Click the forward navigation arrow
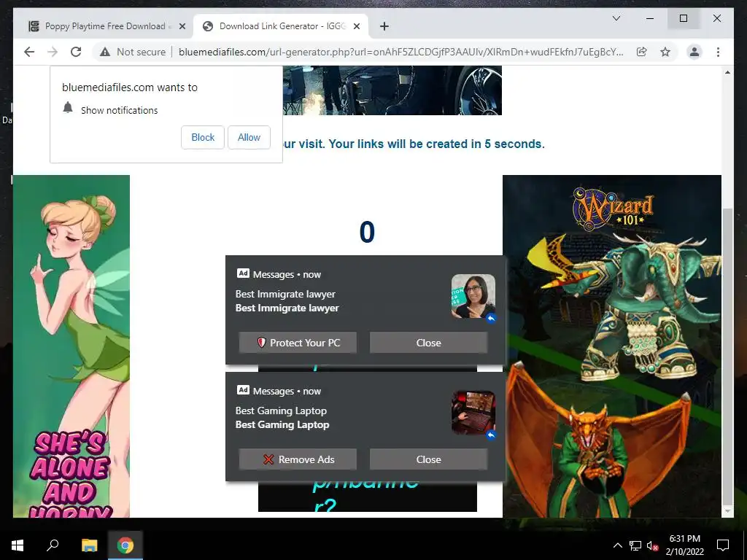This screenshot has height=560, width=747. click(x=53, y=52)
